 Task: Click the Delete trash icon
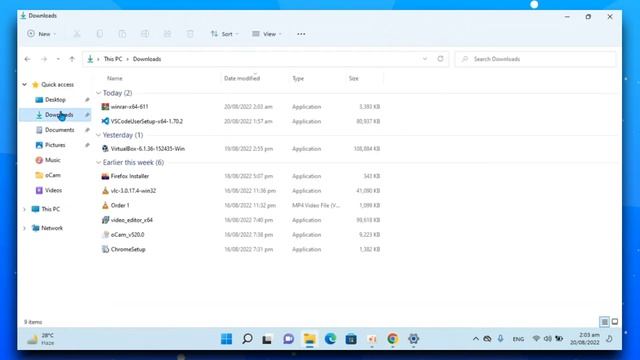[190, 34]
